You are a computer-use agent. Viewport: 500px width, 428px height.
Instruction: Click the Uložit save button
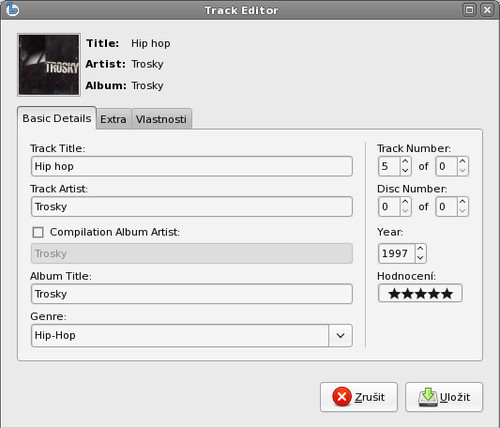444,397
